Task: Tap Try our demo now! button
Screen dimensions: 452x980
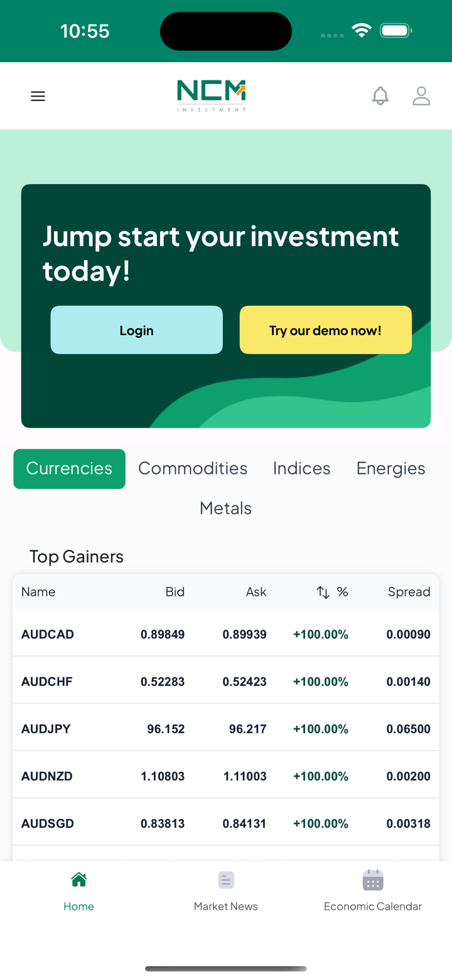Action: tap(325, 330)
